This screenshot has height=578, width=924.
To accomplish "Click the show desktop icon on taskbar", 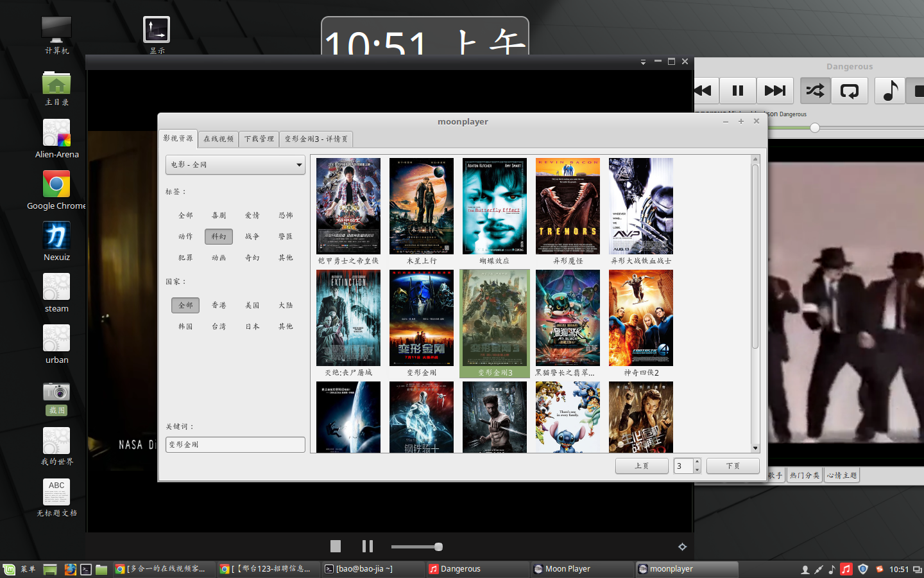I will (x=50, y=569).
